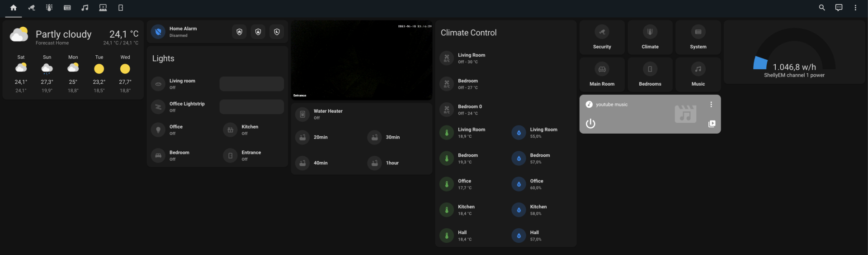Switch to the music note tab
The width and height of the screenshot is (868, 255).
pos(85,8)
